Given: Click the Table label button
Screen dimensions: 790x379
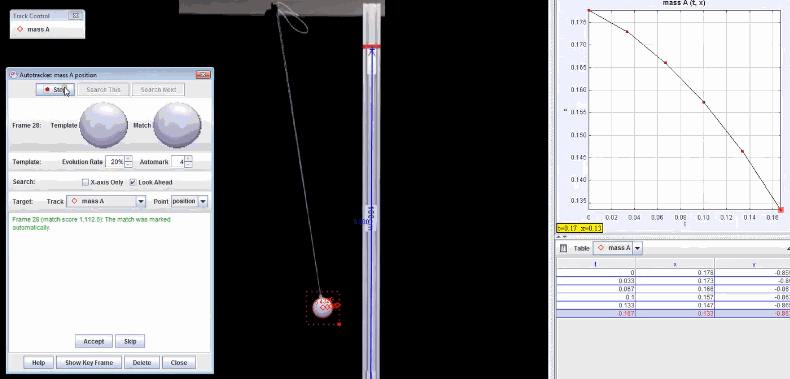Looking at the screenshot, I should click(x=581, y=248).
